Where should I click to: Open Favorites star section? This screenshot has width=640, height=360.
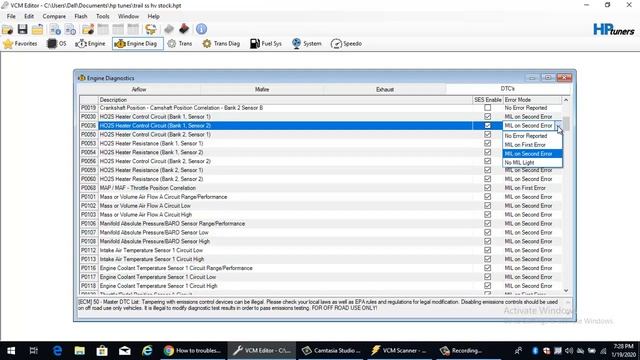(x=20, y=44)
